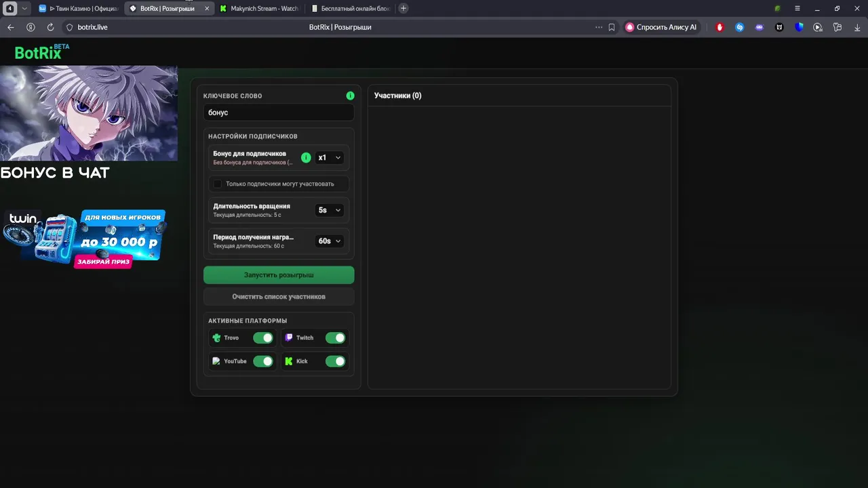This screenshot has height=488, width=868.
Task: Toggle the Twitch platform switch
Action: click(x=336, y=338)
